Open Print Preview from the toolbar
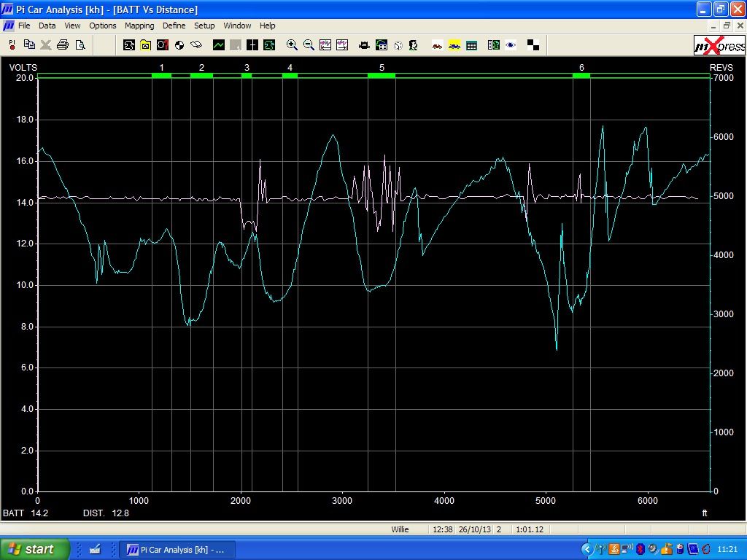Screen dimensions: 747x560 [80, 44]
